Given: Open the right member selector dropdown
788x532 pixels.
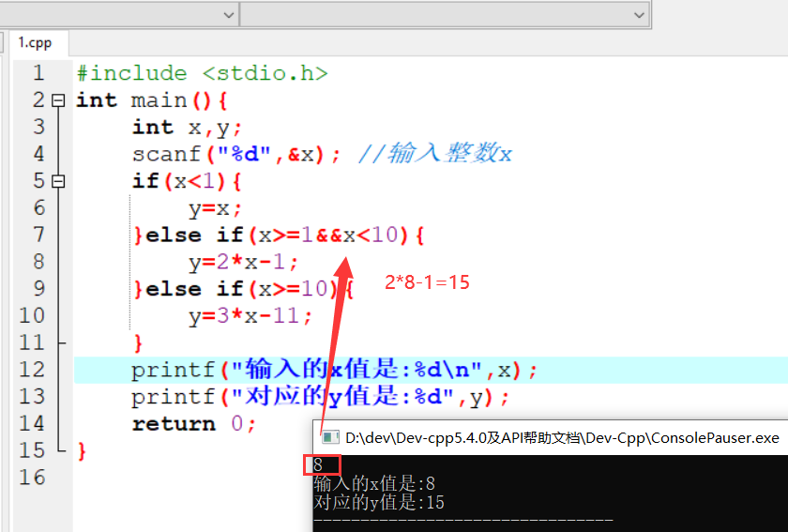Looking at the screenshot, I should click(639, 15).
